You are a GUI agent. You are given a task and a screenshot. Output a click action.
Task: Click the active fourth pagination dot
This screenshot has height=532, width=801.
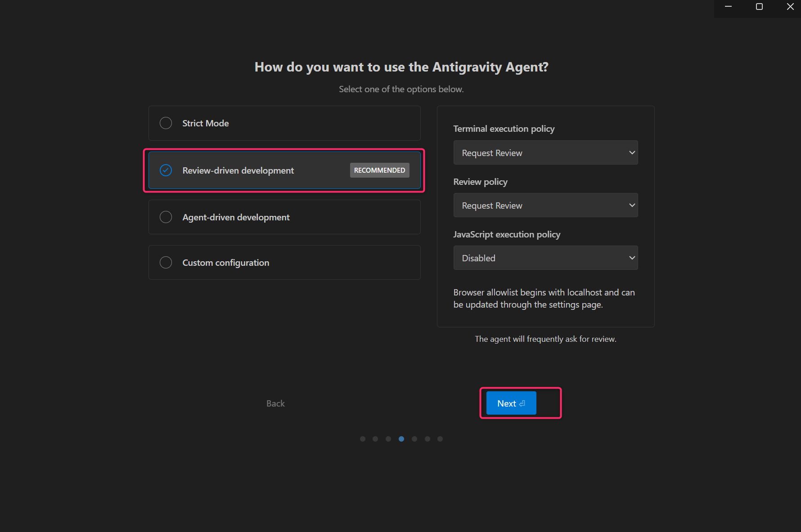click(x=401, y=439)
